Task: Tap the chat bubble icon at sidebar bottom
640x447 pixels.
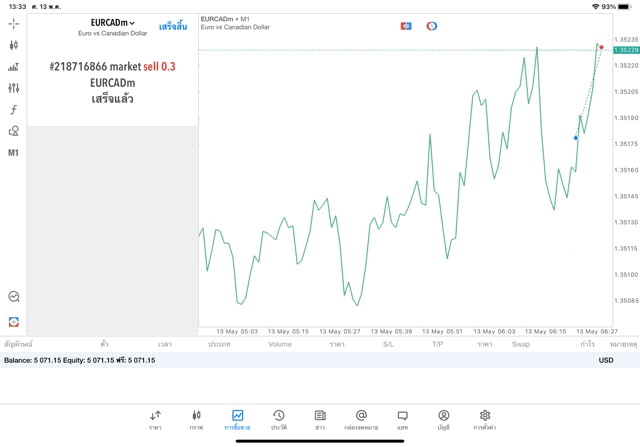Action: [x=13, y=297]
